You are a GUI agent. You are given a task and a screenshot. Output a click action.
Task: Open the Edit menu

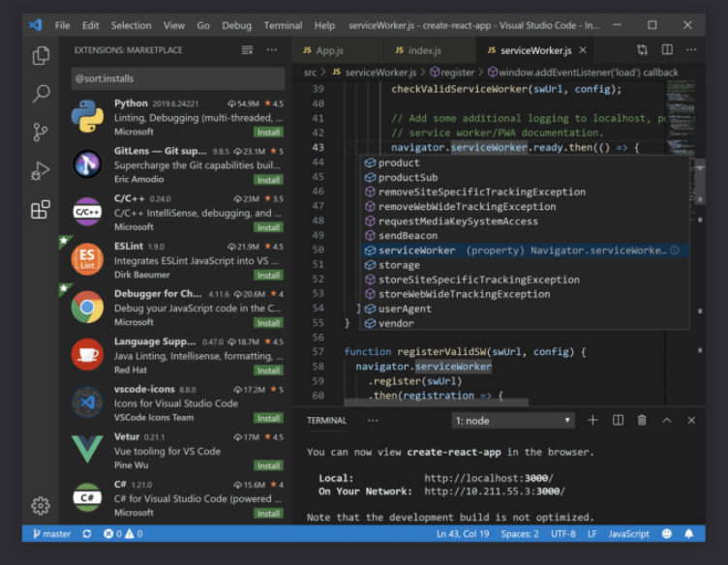point(91,25)
